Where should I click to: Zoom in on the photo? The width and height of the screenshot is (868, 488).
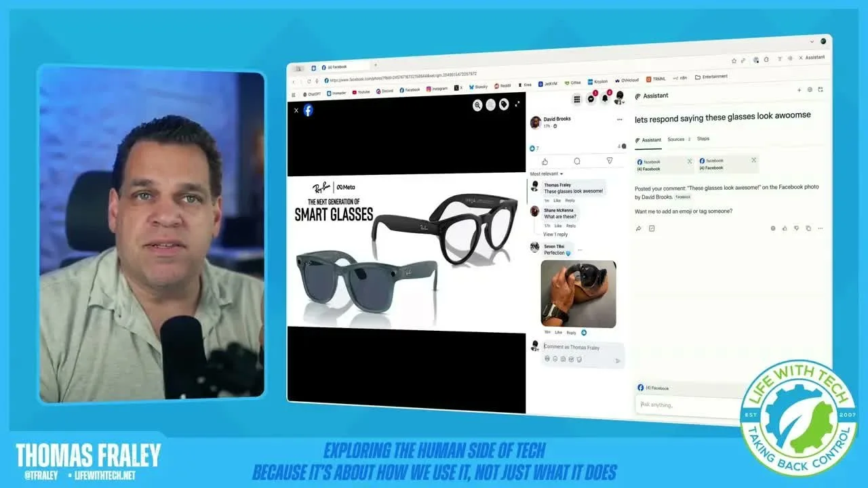(x=478, y=105)
